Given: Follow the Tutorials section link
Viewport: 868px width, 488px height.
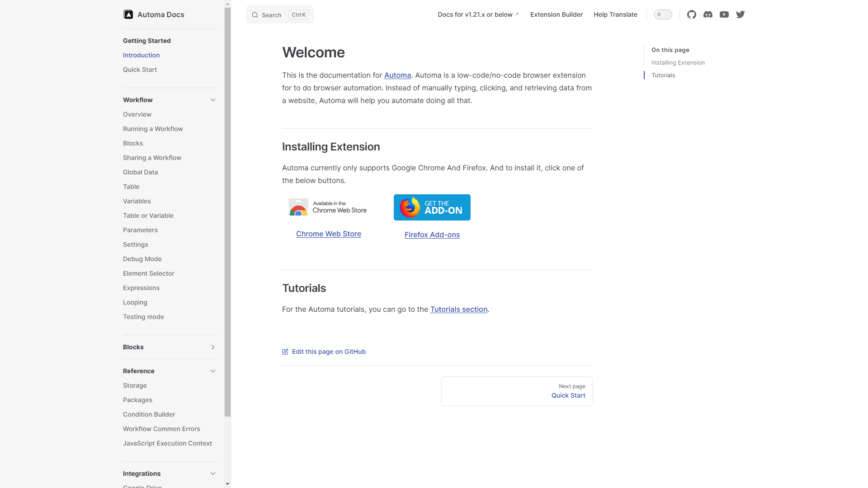Looking at the screenshot, I should coord(459,309).
